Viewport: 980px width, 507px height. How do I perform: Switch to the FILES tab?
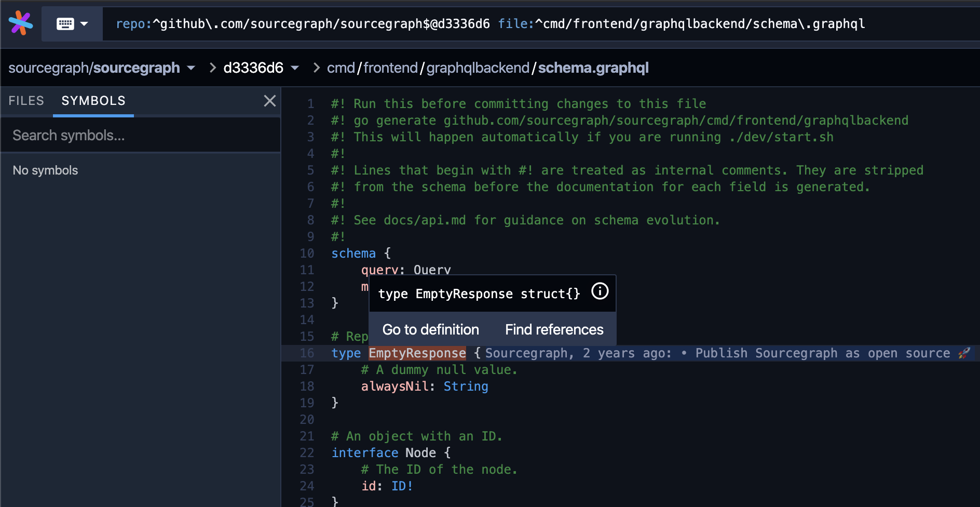coord(26,101)
